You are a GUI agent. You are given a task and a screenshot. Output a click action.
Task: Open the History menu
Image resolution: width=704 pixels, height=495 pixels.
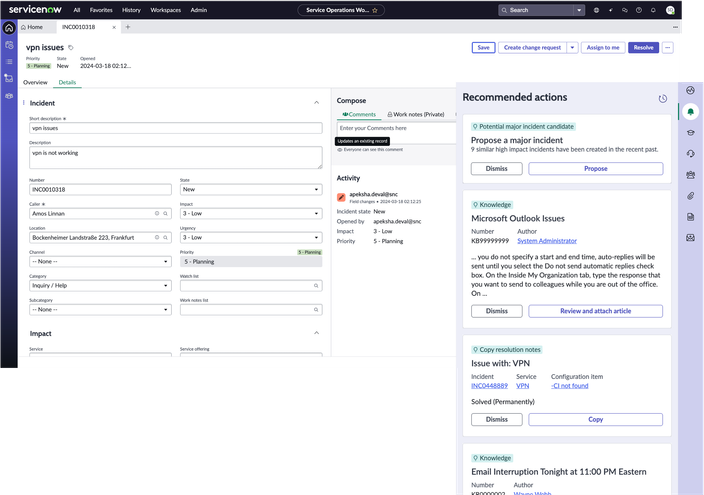click(131, 10)
